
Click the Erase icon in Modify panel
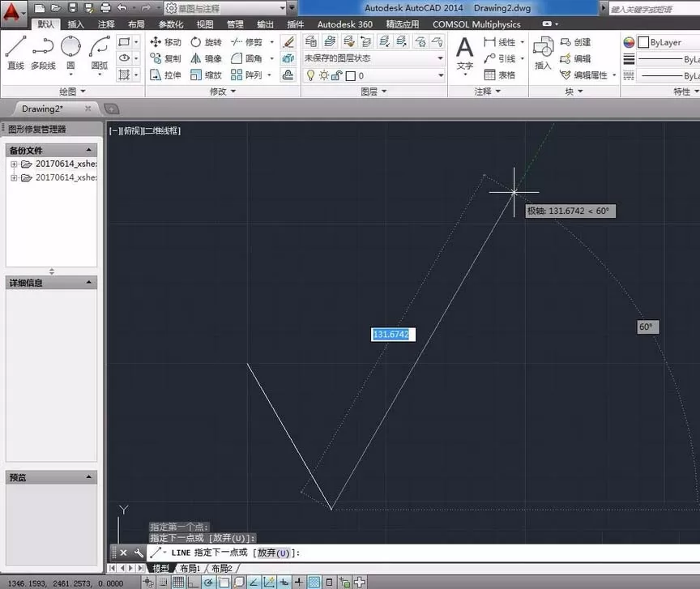point(288,42)
